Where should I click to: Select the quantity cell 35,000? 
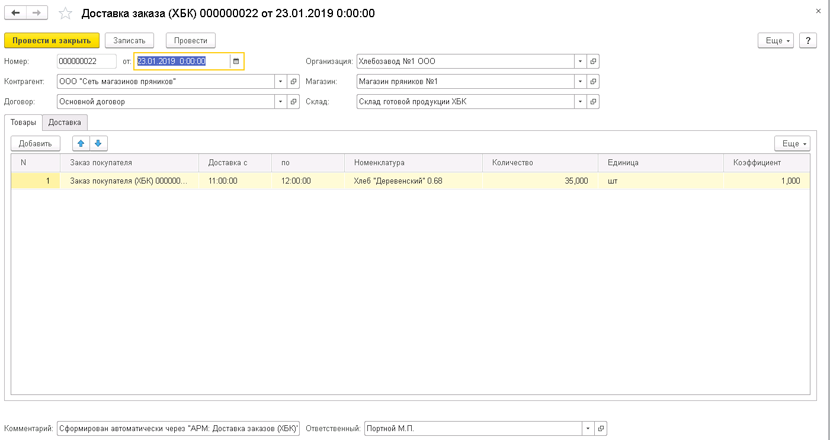[x=540, y=181]
